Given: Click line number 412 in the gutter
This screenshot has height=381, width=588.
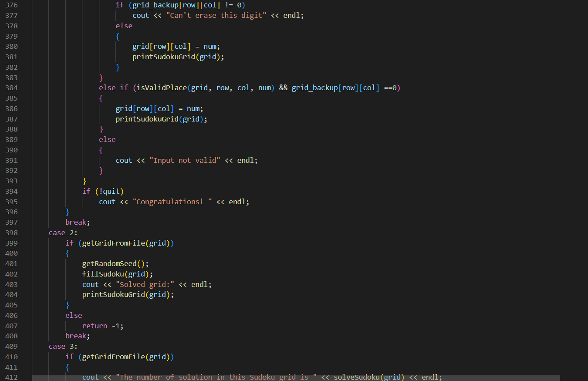Looking at the screenshot, I should point(11,377).
